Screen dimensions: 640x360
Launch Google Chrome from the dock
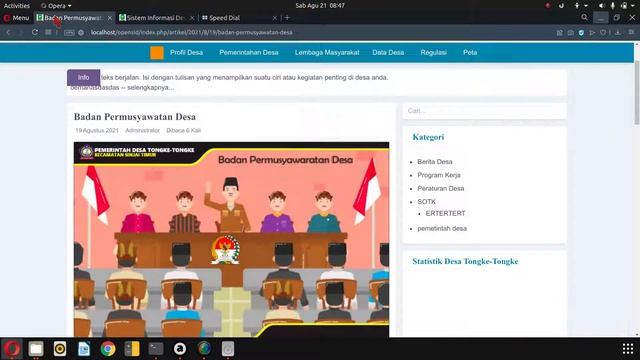(108, 349)
